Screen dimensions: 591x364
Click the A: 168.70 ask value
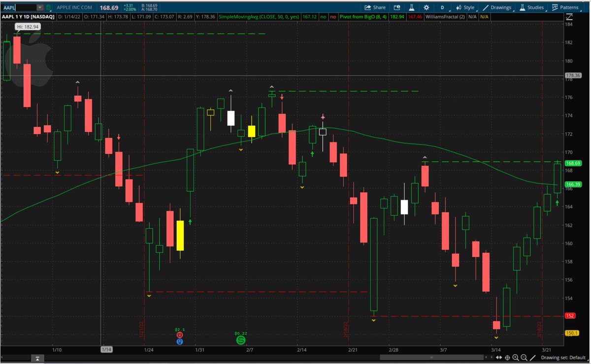148,9
